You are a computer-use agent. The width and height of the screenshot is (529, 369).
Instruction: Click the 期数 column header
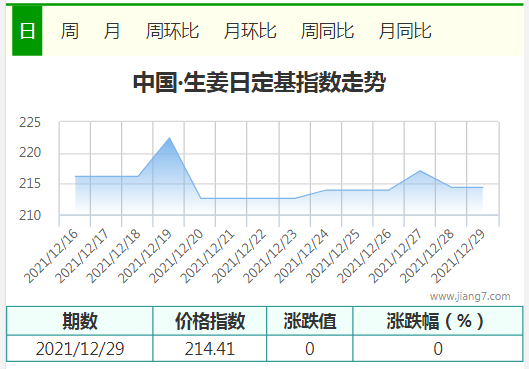[80, 321]
